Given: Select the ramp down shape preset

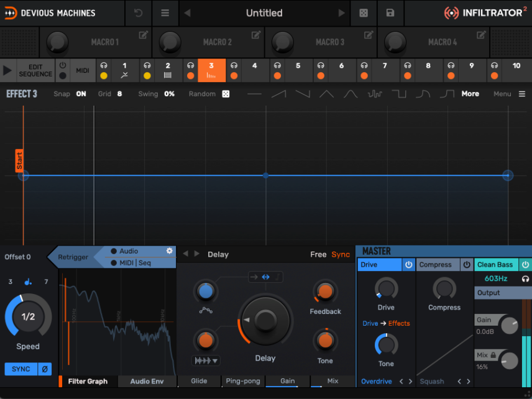Looking at the screenshot, I should 303,94.
